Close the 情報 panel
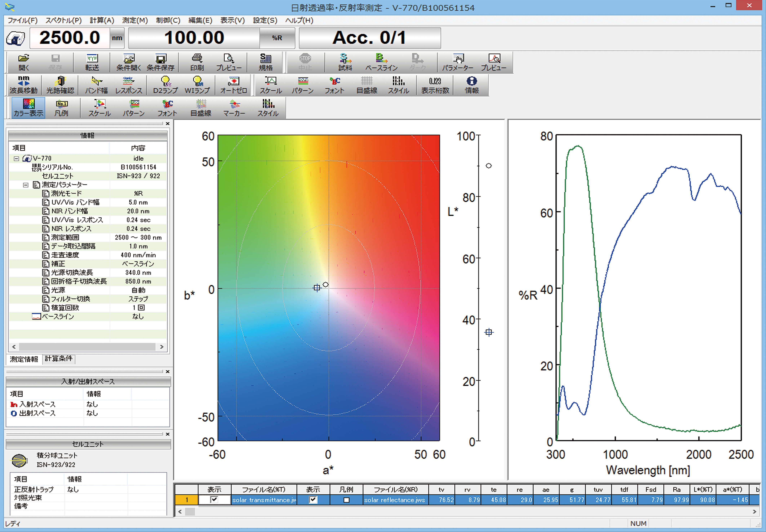Viewport: 766px width, 532px height. 168,124
